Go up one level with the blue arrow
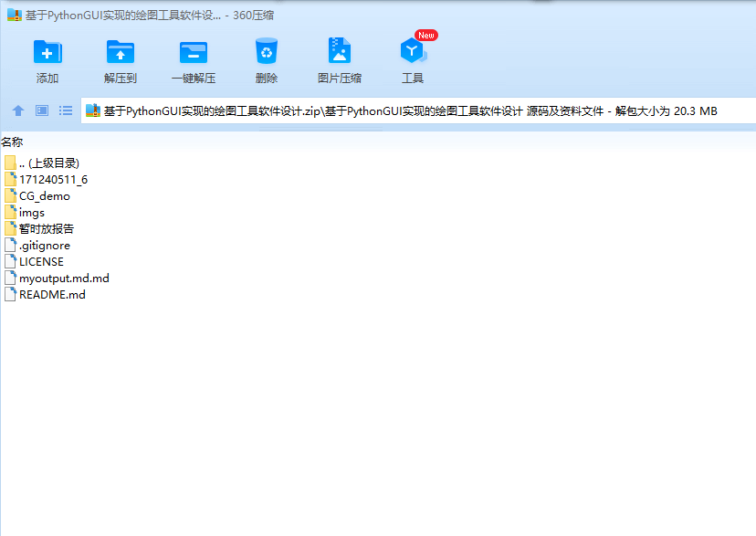This screenshot has height=536, width=756. tap(18, 110)
